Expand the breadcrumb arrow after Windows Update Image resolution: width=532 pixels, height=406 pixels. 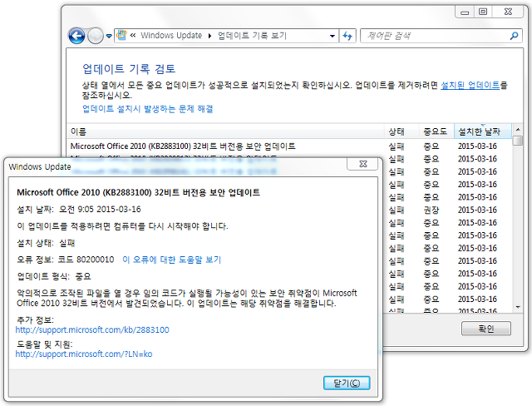pos(209,36)
